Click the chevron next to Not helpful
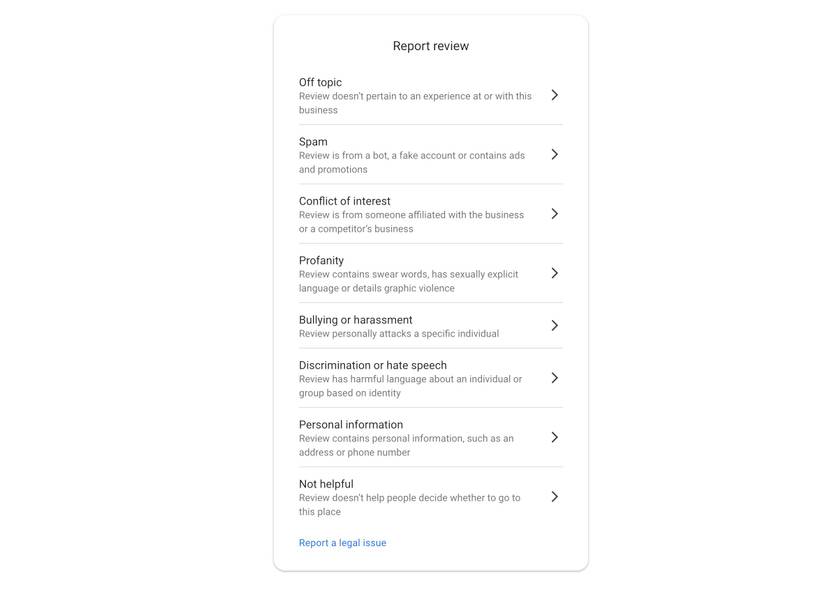The image size is (825, 597). [554, 494]
